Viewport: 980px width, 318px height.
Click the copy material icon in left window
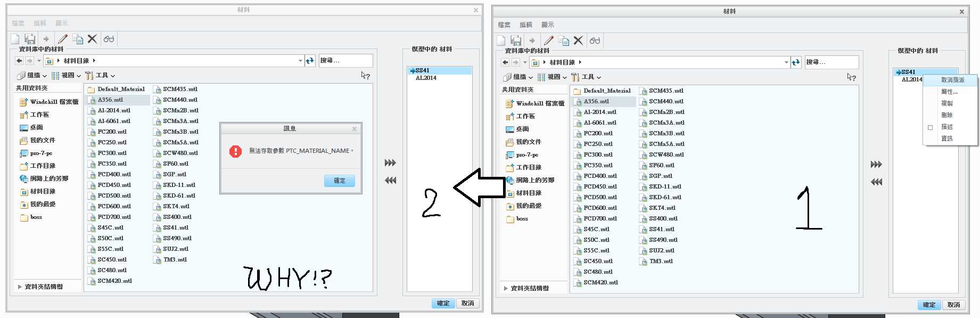coord(78,39)
